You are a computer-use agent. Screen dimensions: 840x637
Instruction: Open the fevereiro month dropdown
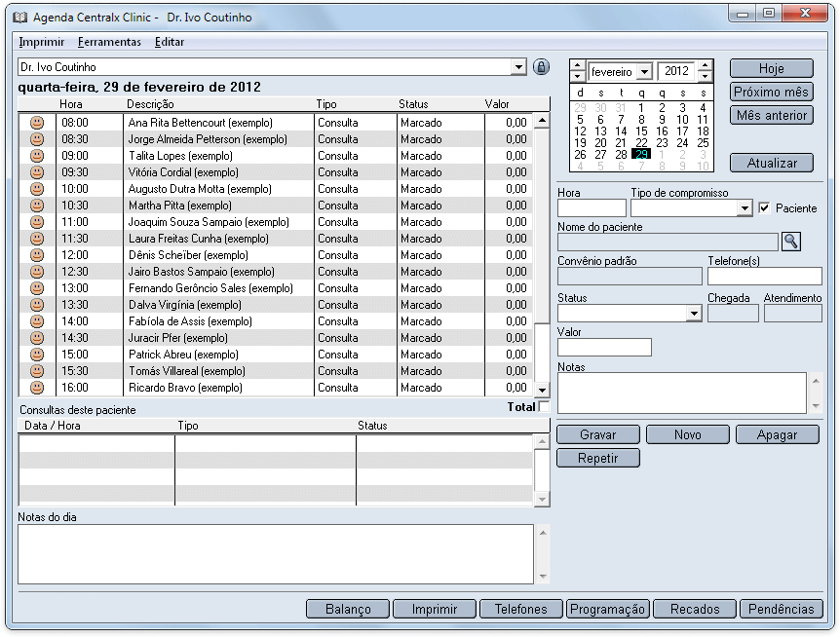(645, 72)
